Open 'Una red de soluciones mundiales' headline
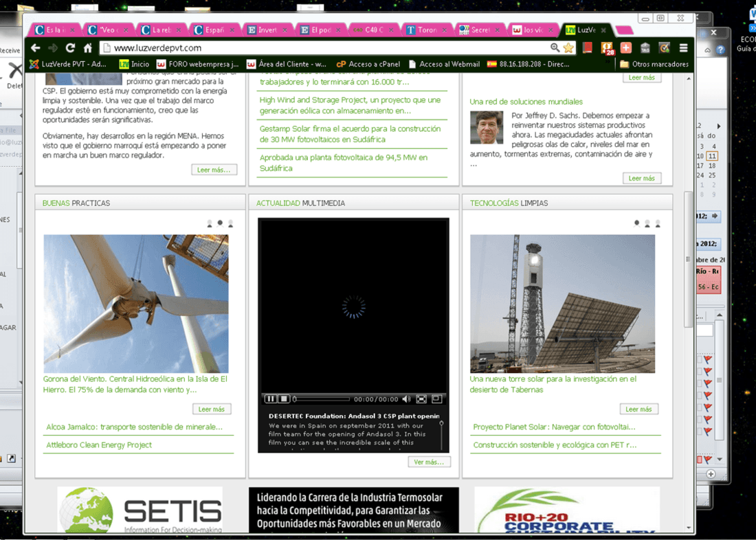Viewport: 756px width, 540px height. [x=526, y=102]
